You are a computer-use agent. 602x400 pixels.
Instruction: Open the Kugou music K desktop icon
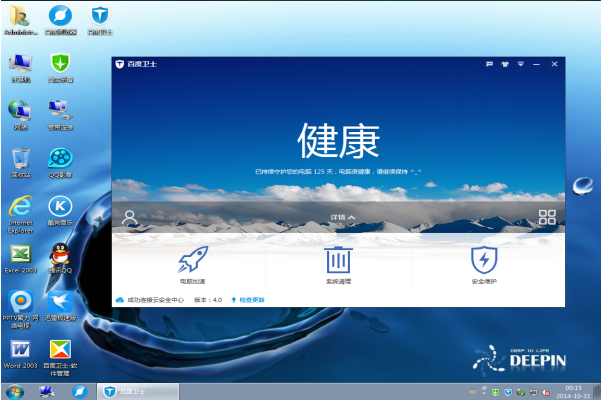coord(60,211)
